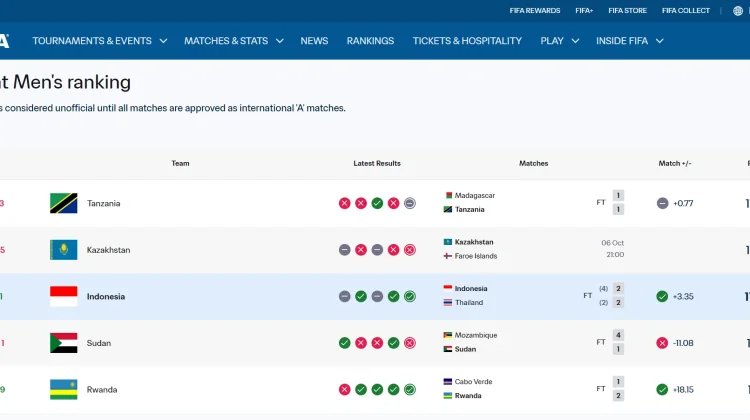Go to the Rankings page

(x=370, y=41)
